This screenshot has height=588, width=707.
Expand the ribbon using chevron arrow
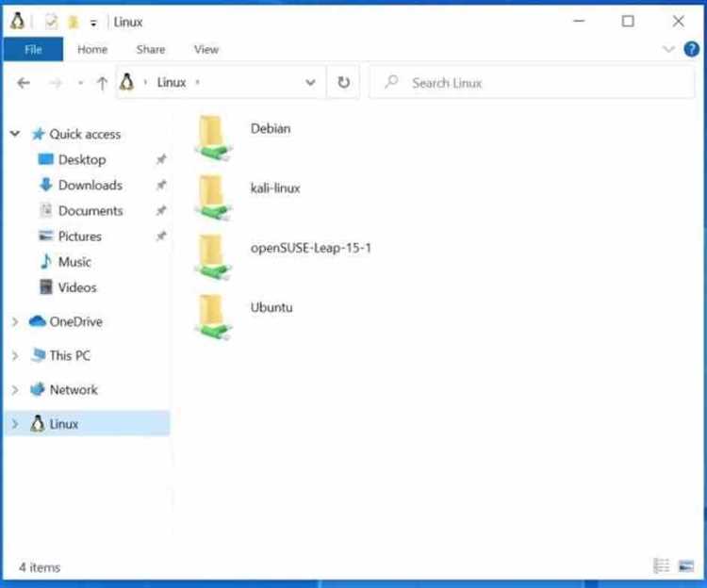coord(668,49)
